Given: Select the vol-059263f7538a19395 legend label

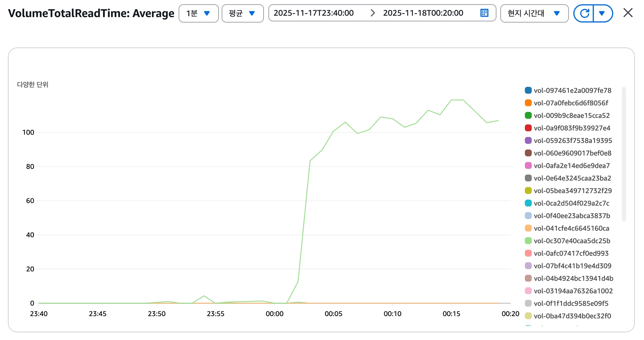Looking at the screenshot, I should (573, 141).
